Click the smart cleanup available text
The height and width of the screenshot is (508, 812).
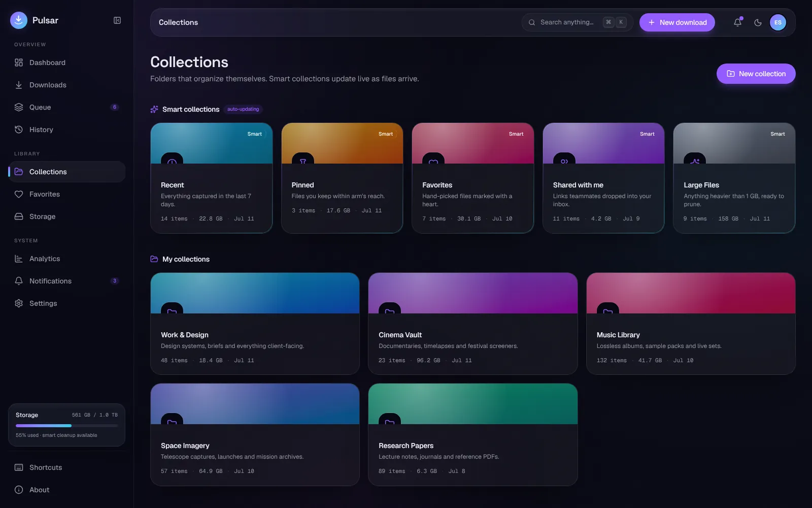(x=70, y=435)
